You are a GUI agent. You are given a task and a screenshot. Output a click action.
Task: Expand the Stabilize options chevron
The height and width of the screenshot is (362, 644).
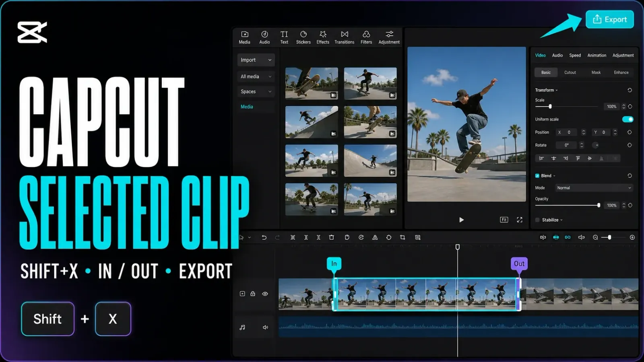(x=561, y=220)
